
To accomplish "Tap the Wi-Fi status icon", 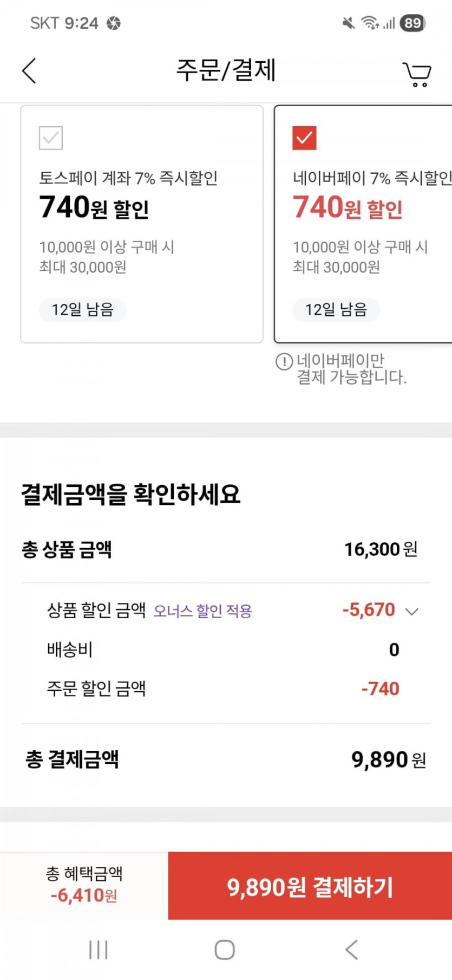I will (370, 23).
